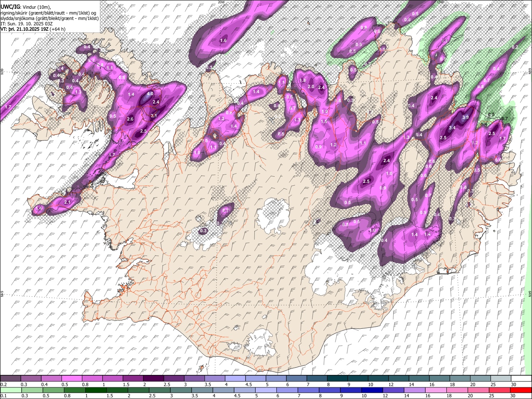Click the 20W longitude label at top edge
The height and width of the screenshot is (399, 532).
coord(222,2)
